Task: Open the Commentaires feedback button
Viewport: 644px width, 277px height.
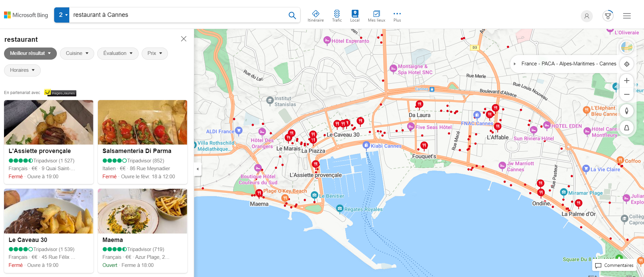Action: pyautogui.click(x=614, y=266)
